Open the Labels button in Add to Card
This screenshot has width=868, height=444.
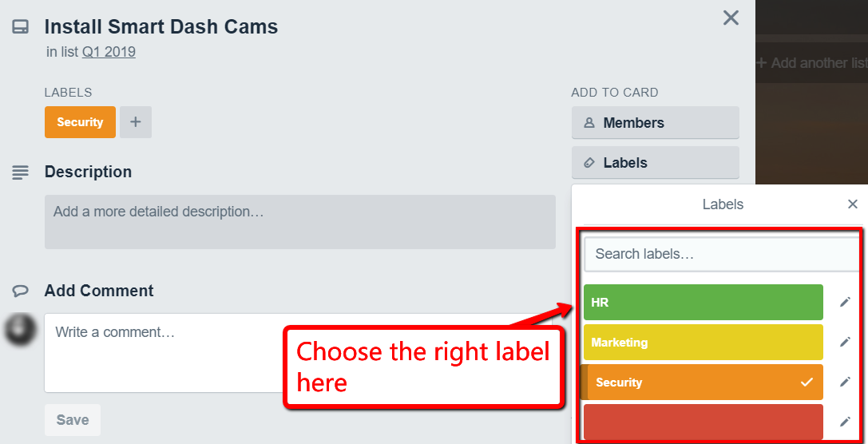655,163
